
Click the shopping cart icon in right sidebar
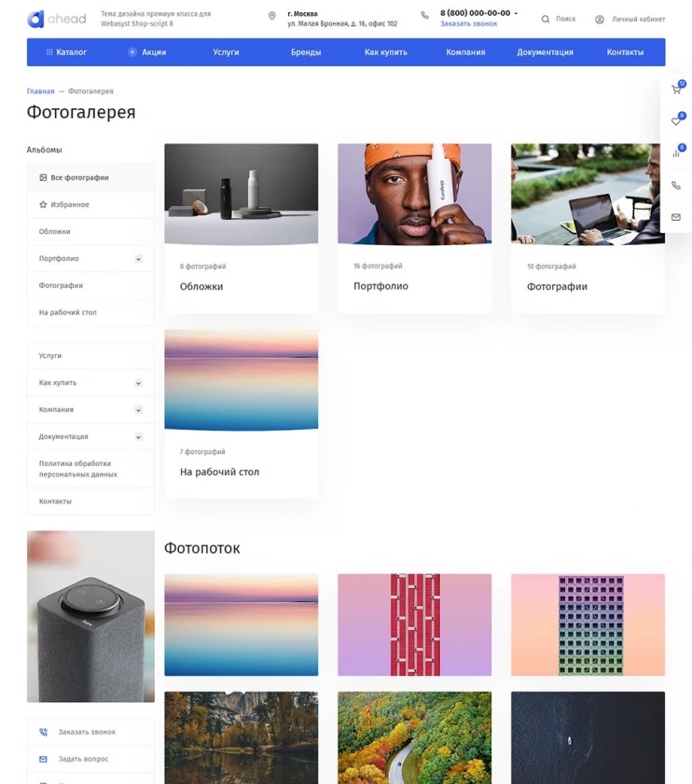(x=676, y=90)
